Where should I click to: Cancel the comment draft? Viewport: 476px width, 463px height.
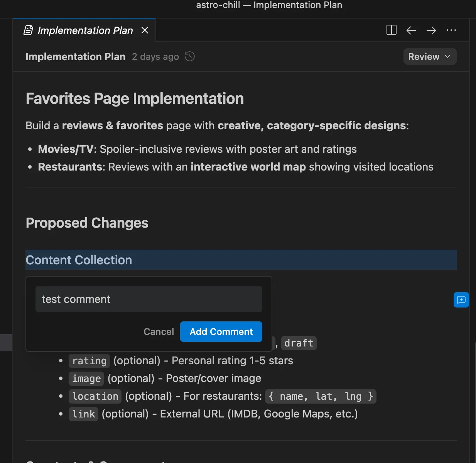[159, 331]
